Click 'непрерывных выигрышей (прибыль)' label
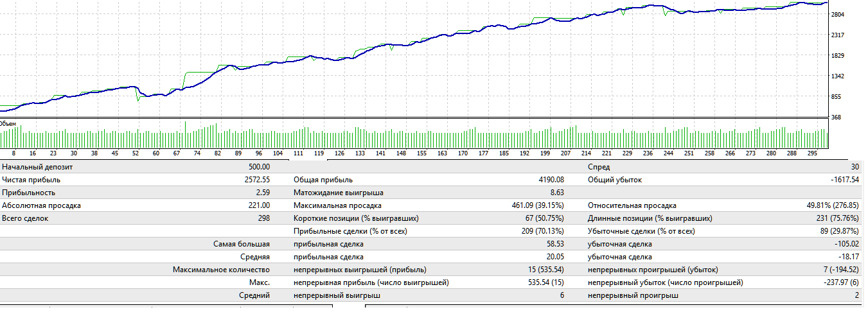The width and height of the screenshot is (868, 312). tap(360, 270)
